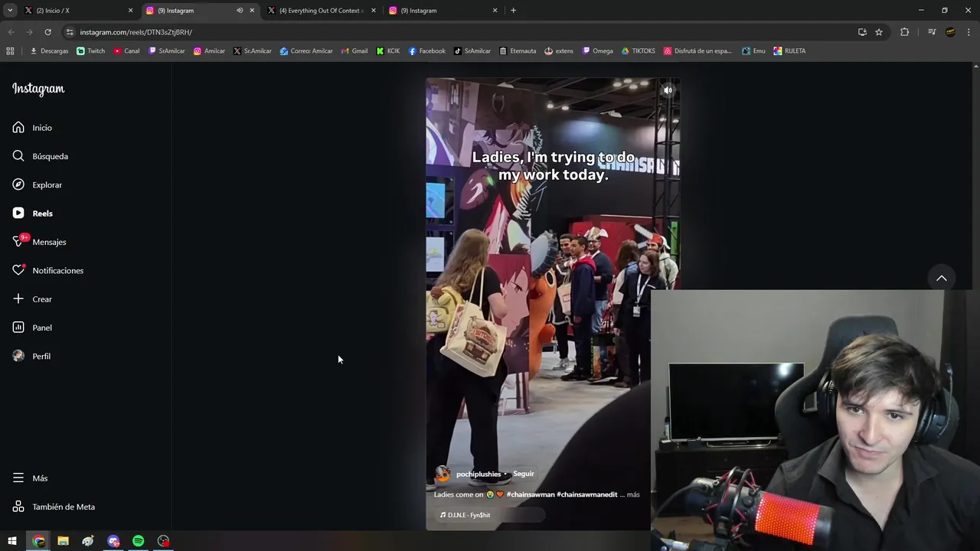Open Búsqueda search in sidebar
This screenshot has width=980, height=551.
click(40, 156)
